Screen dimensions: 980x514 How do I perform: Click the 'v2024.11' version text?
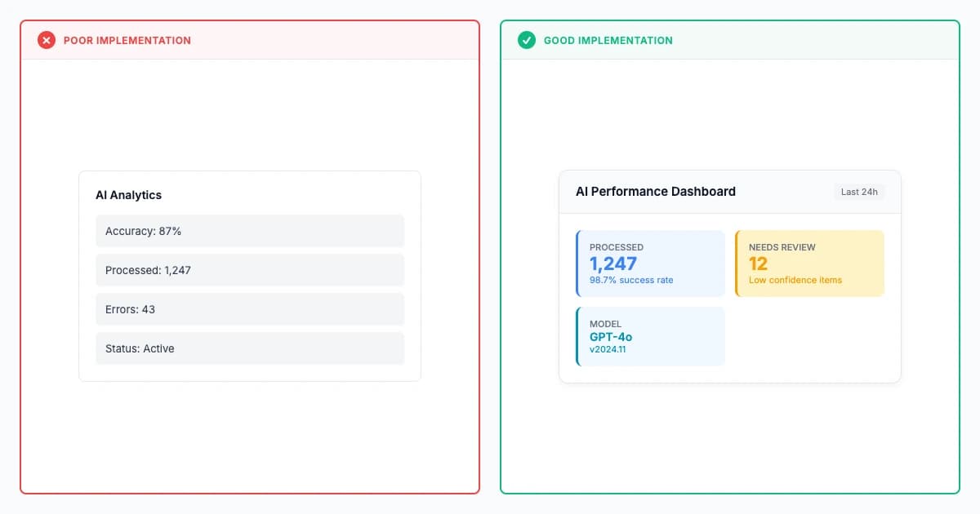click(608, 349)
